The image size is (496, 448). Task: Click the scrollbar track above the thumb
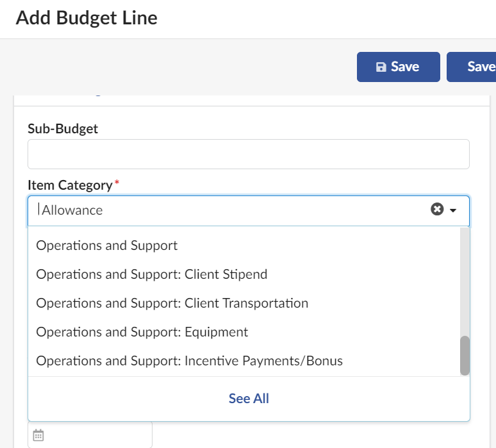pos(465,282)
